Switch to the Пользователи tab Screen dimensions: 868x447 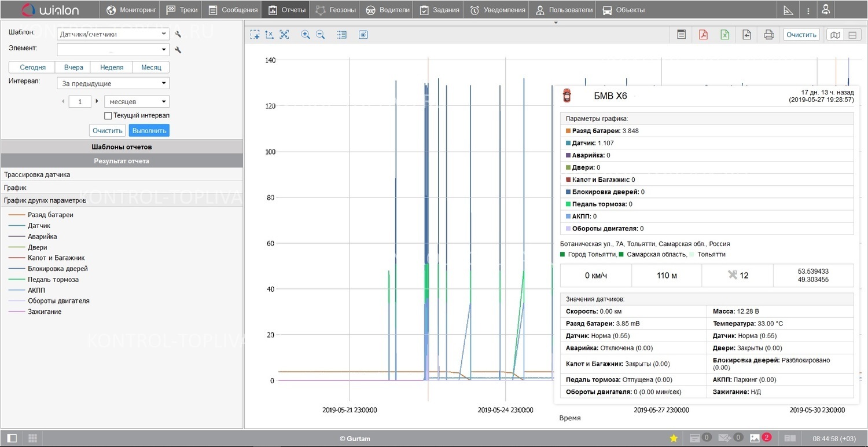click(x=564, y=10)
